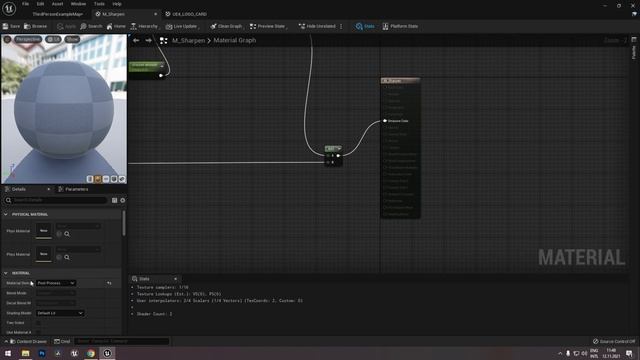Click the graph icon beside the M_Sharpen breadcrumb
The image size is (640, 360).
tap(163, 40)
